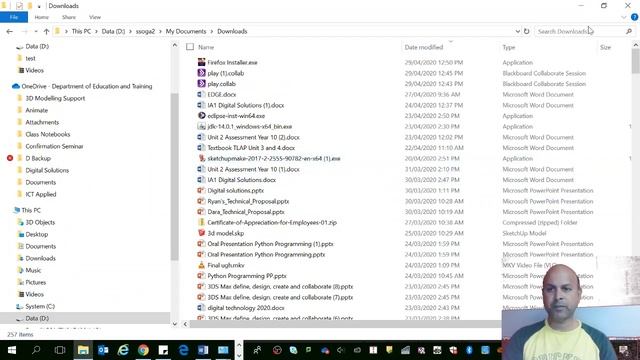The width and height of the screenshot is (640, 360).
Task: Expand breadcrumb arrow after This PC
Action: 97,31
